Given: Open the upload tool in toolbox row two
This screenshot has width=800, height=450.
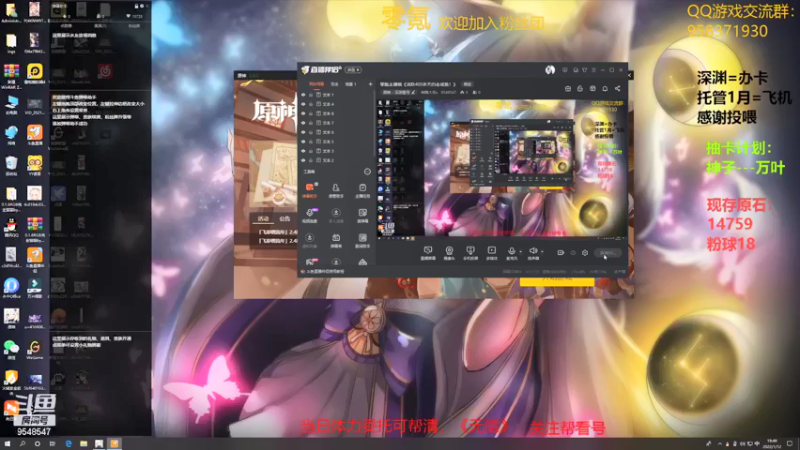Looking at the screenshot, I should 336,215.
